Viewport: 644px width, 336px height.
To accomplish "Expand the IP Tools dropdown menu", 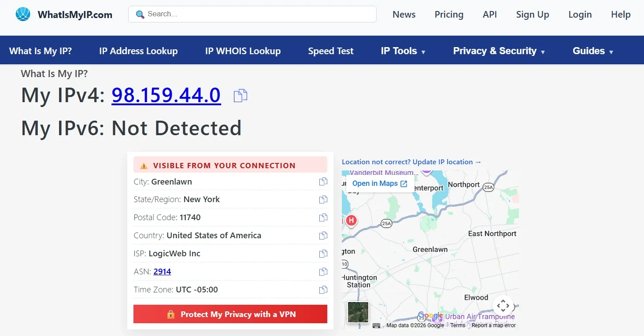I will tap(403, 51).
